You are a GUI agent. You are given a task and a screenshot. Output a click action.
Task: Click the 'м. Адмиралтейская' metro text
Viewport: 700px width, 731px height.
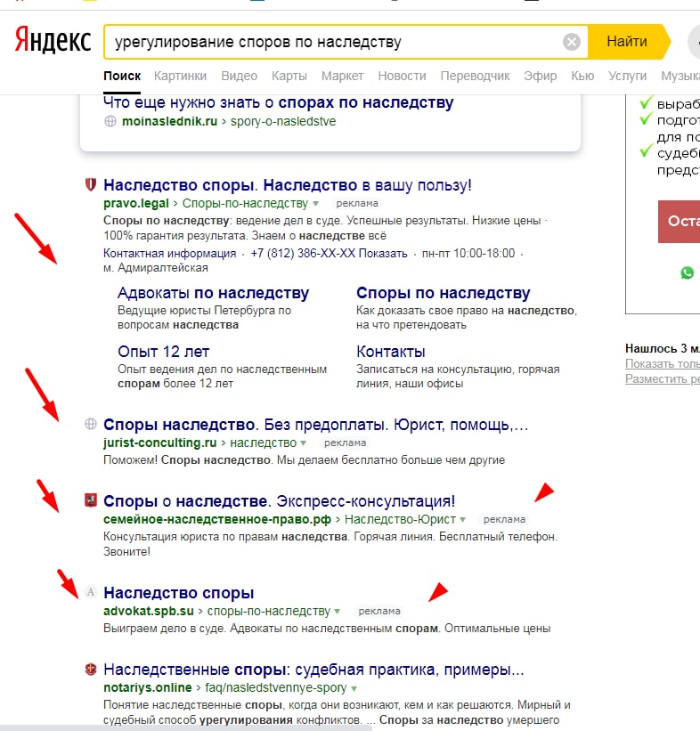pos(156,268)
